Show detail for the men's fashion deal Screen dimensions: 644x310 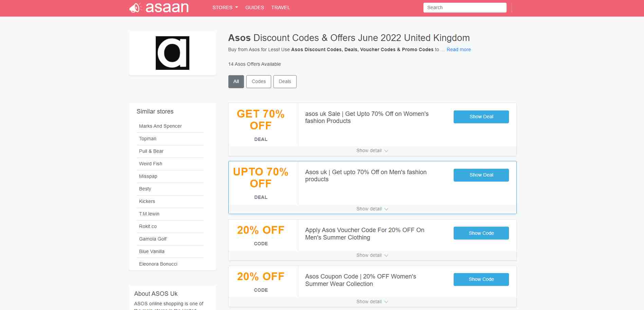tap(372, 209)
